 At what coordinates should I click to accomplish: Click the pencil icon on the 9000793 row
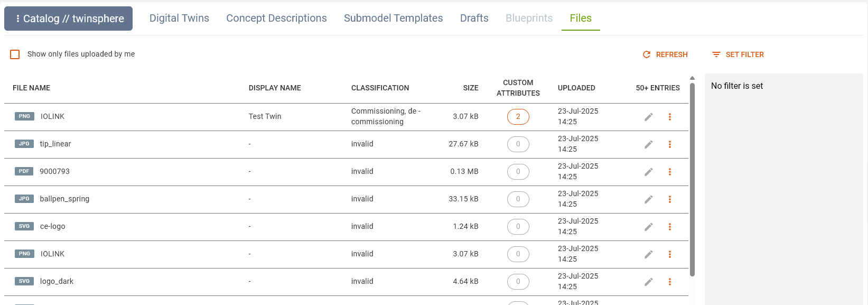[648, 171]
